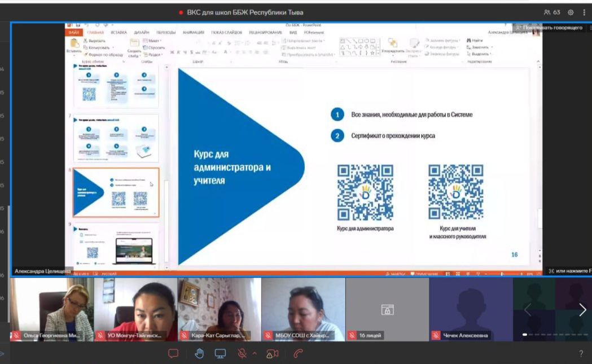Open the Выделить dropdown
The height and width of the screenshot is (364, 592).
[479, 54]
